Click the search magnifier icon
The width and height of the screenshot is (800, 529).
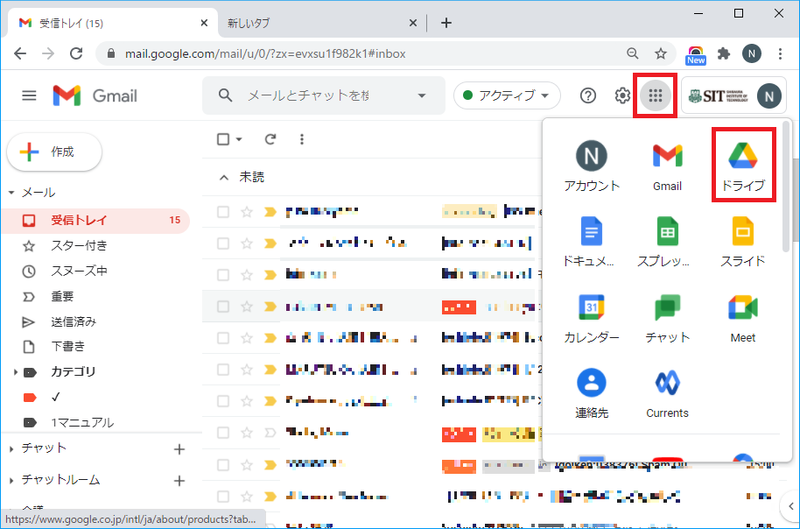(x=225, y=95)
